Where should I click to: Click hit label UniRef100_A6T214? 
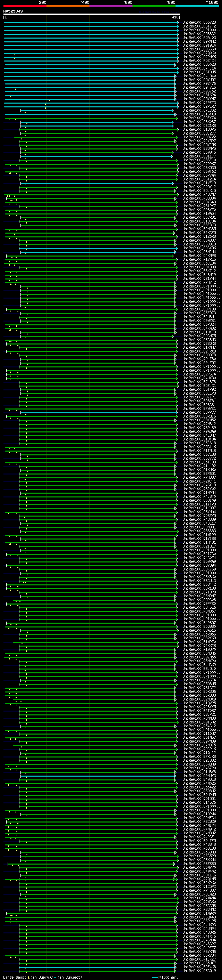point(199,179)
